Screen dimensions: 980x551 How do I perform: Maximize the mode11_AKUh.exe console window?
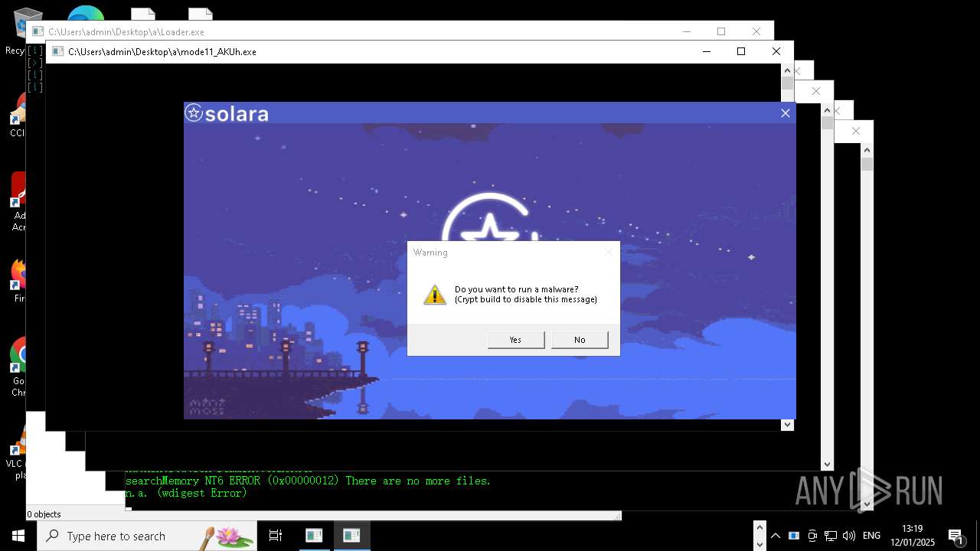click(x=741, y=51)
